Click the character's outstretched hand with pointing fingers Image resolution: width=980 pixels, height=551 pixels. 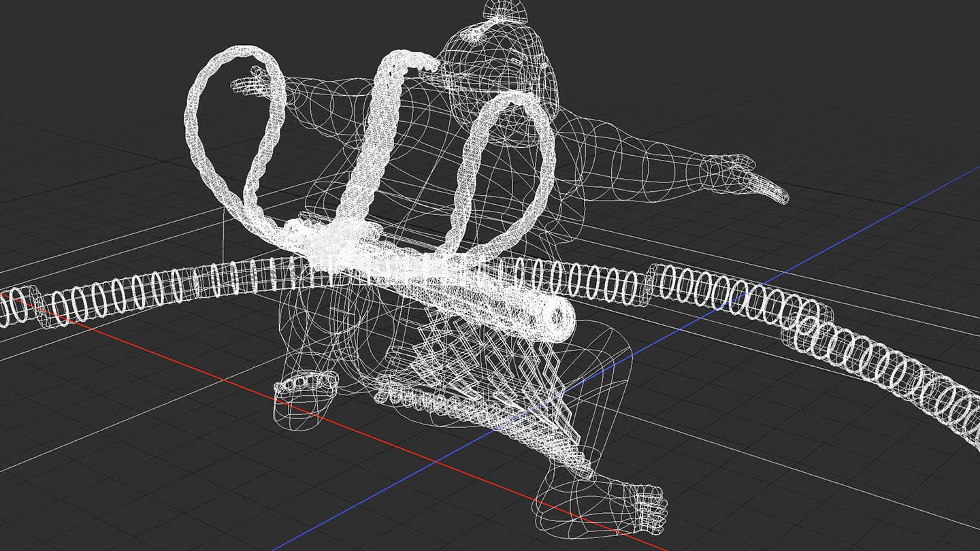pyautogui.click(x=745, y=178)
